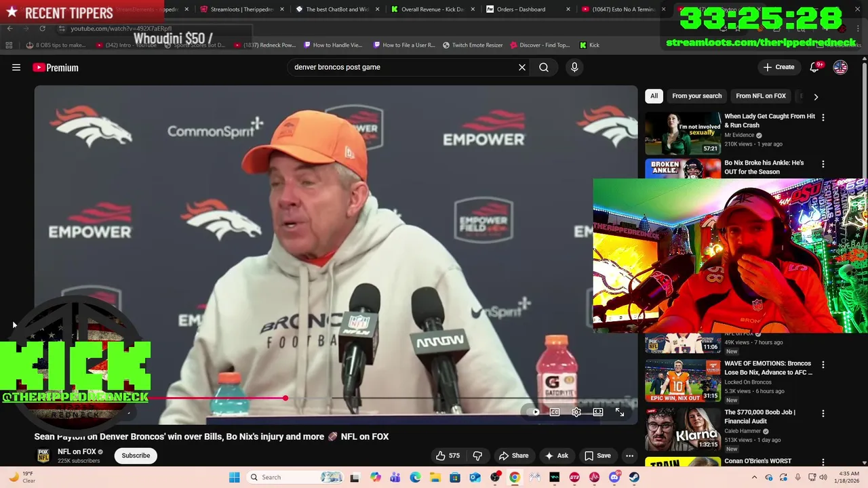Open File Explorer from taskbar
This screenshot has height=488, width=868.
point(435,477)
